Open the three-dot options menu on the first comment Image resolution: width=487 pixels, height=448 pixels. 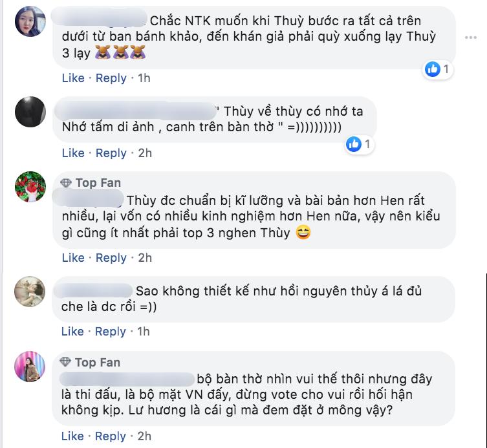click(471, 37)
